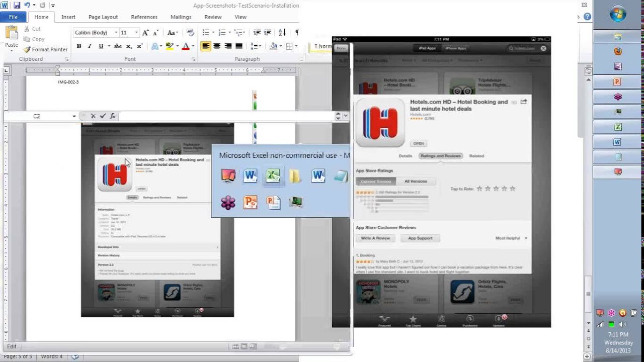
Task: Tap the App Support button
Action: (420, 238)
